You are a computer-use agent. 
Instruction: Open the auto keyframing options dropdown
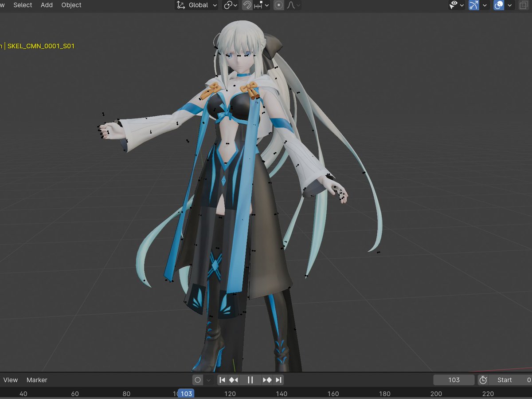coord(208,380)
